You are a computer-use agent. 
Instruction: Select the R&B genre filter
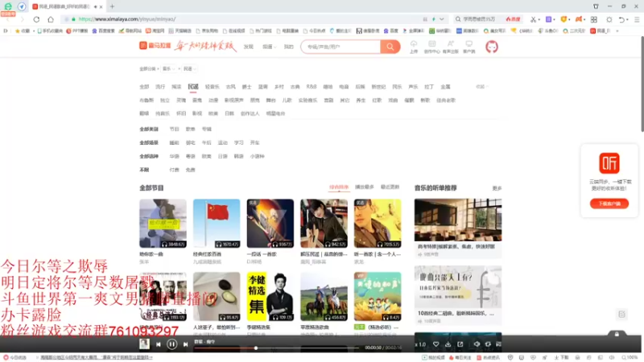click(x=312, y=87)
